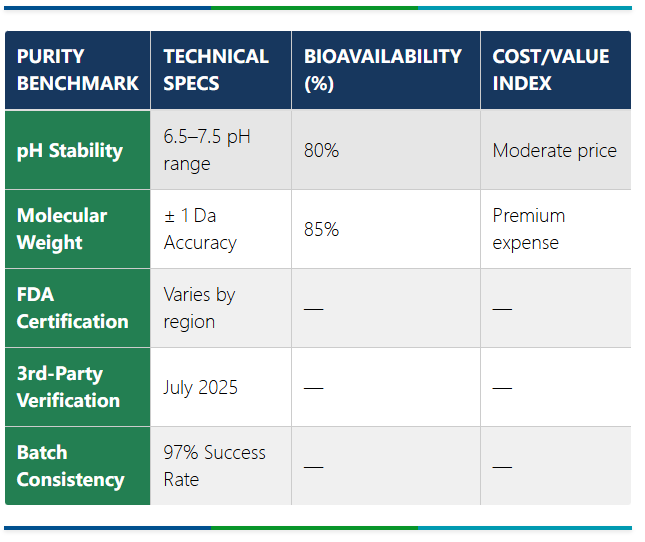Click the Cost/Value Index header
Screen dimensions: 645x542
click(x=551, y=70)
